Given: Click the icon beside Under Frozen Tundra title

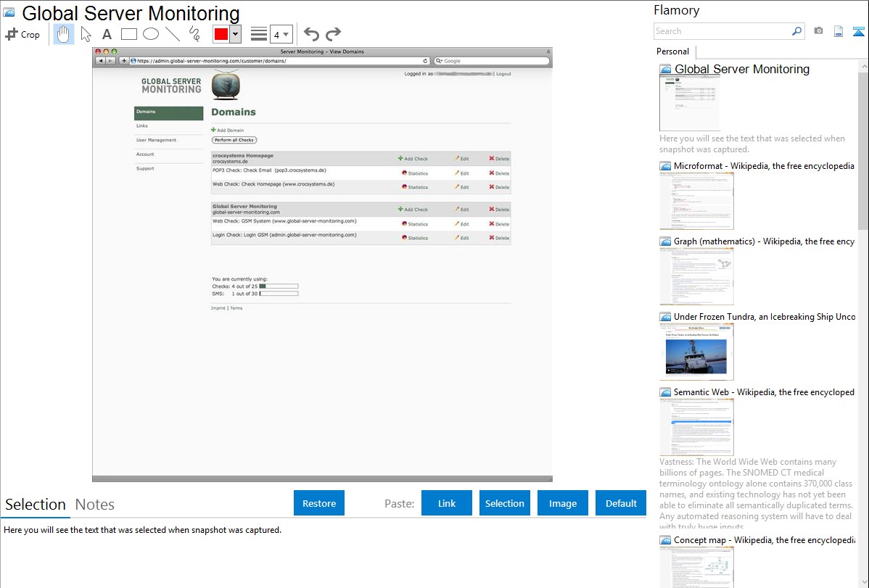Looking at the screenshot, I should tap(666, 316).
